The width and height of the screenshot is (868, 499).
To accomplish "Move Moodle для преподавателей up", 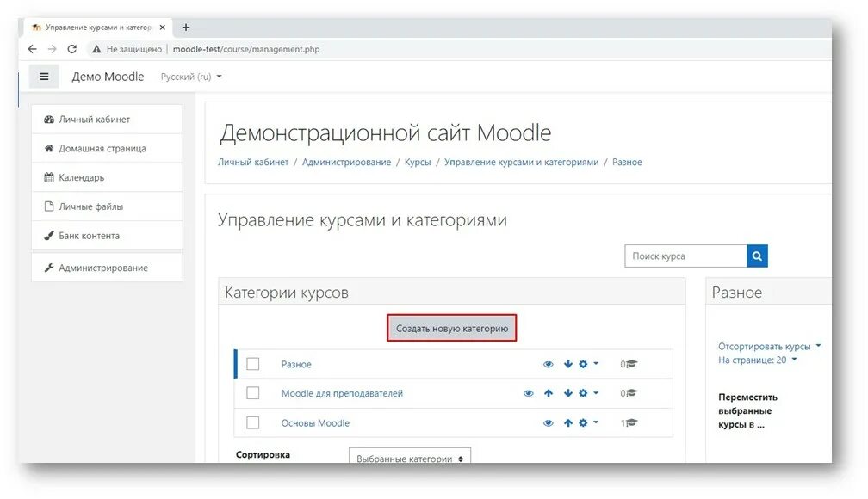I will (x=549, y=393).
